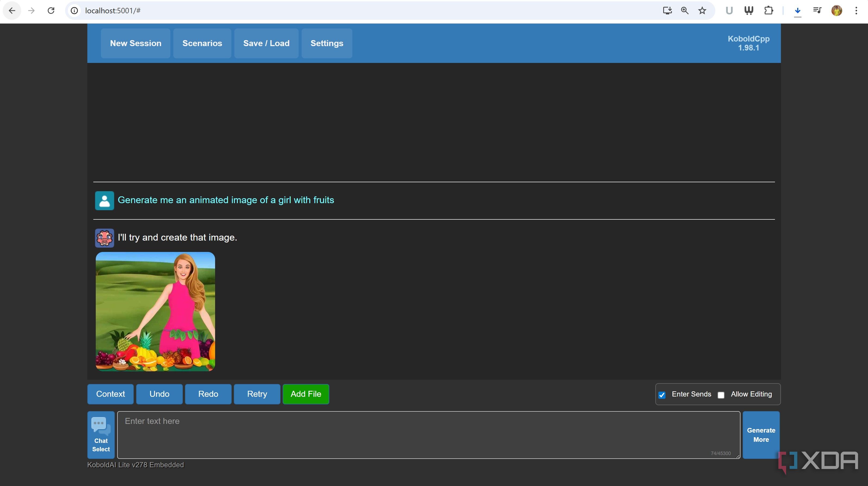The height and width of the screenshot is (486, 868).
Task: Open the zoom magnifier icon in address bar
Action: [x=685, y=11]
